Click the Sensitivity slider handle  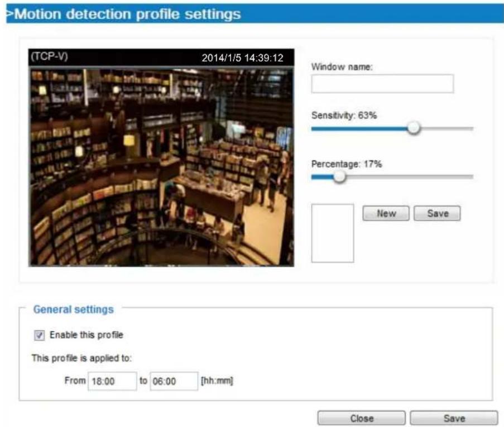coord(414,128)
